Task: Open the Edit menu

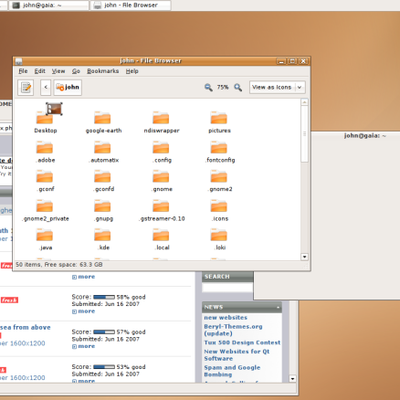Action: [40, 71]
